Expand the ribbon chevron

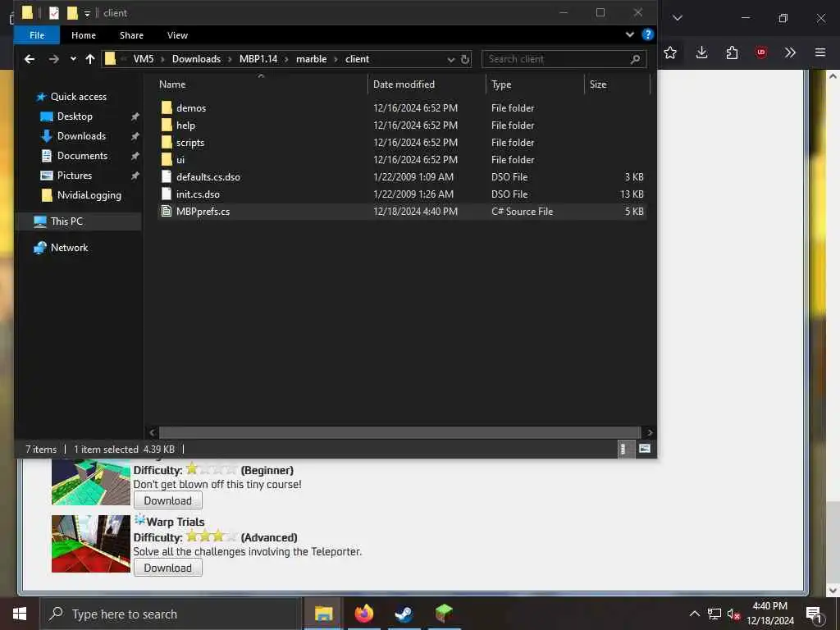coord(630,34)
